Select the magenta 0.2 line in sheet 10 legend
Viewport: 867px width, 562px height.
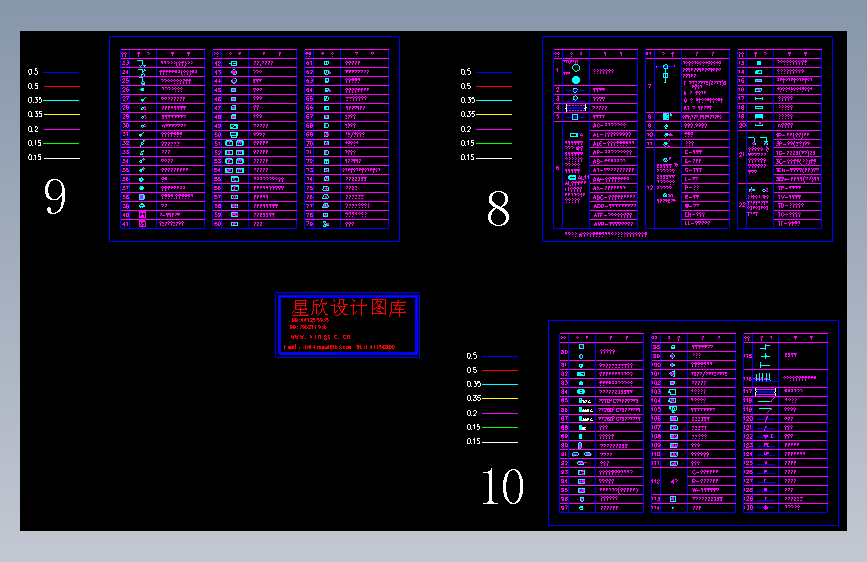tap(500, 413)
